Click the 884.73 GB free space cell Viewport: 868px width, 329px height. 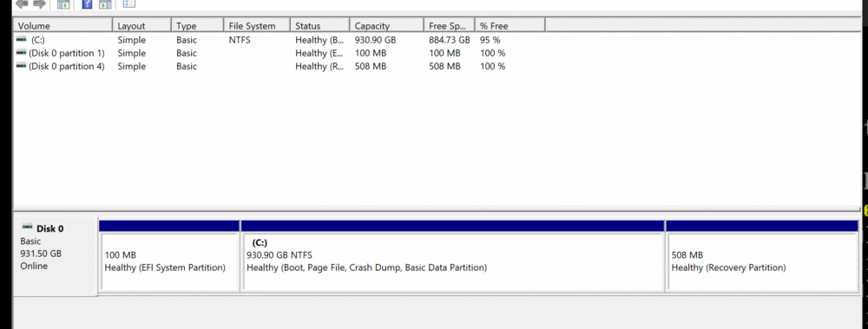tap(449, 40)
